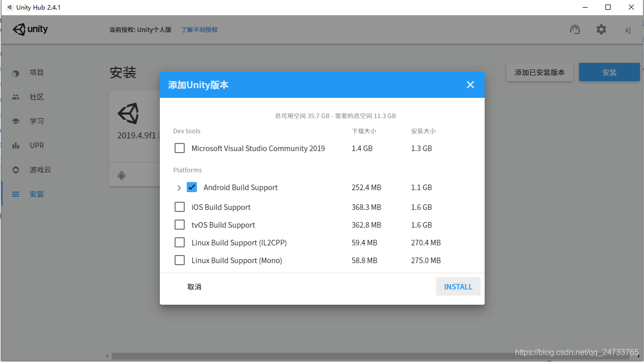Enable Microsoft Visual Studio Community 2019 checkbox
This screenshot has height=362, width=644.
pyautogui.click(x=180, y=148)
